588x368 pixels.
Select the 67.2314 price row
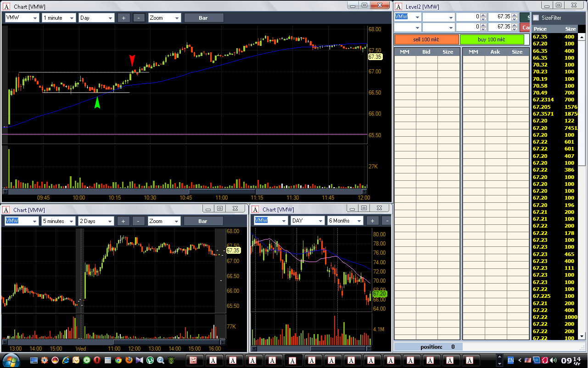(554, 100)
